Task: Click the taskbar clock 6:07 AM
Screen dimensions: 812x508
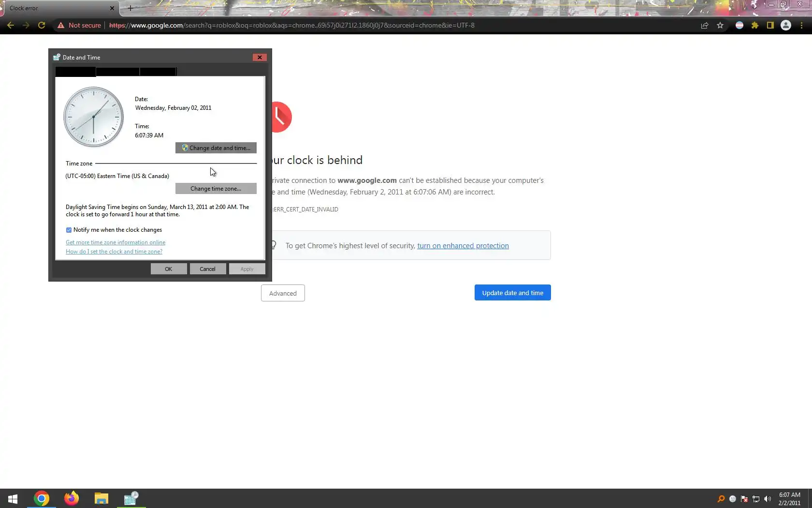Action: pyautogui.click(x=790, y=498)
